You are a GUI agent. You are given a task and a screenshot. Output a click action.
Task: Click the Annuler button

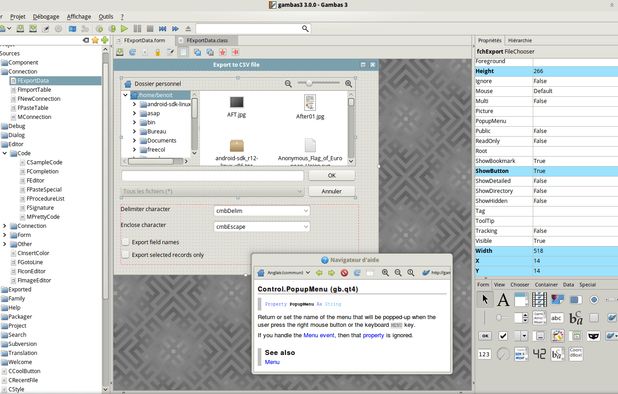[331, 191]
